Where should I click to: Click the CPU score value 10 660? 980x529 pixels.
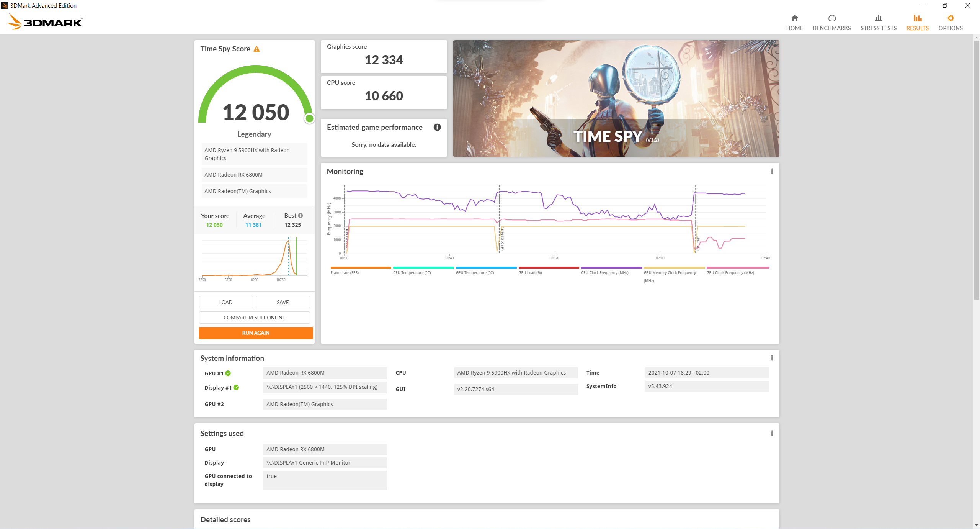(x=384, y=96)
